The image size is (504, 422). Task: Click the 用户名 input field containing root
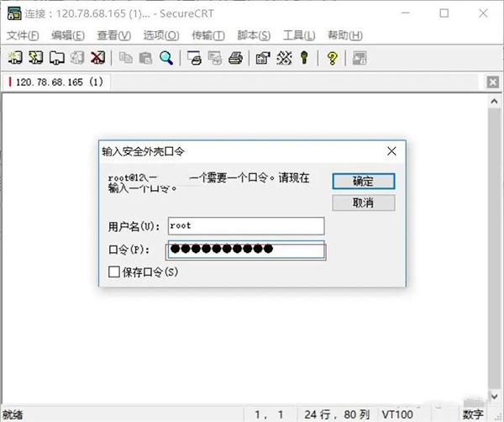[x=246, y=226]
